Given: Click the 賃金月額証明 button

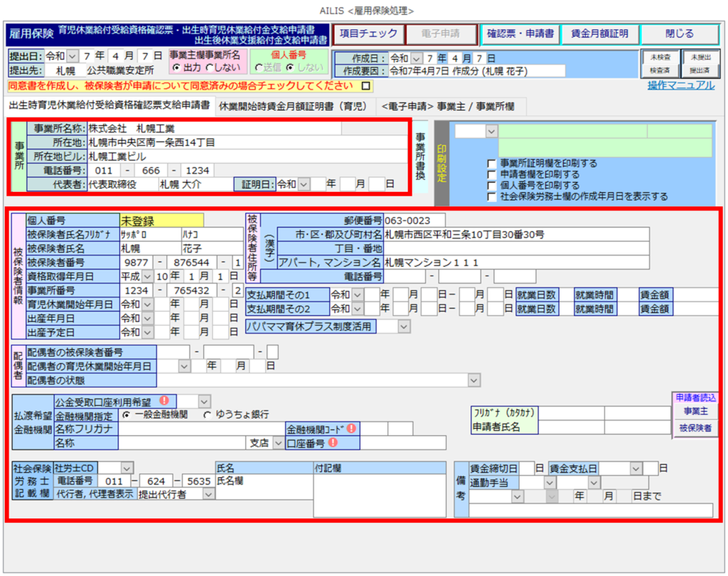Looking at the screenshot, I should point(599,33).
